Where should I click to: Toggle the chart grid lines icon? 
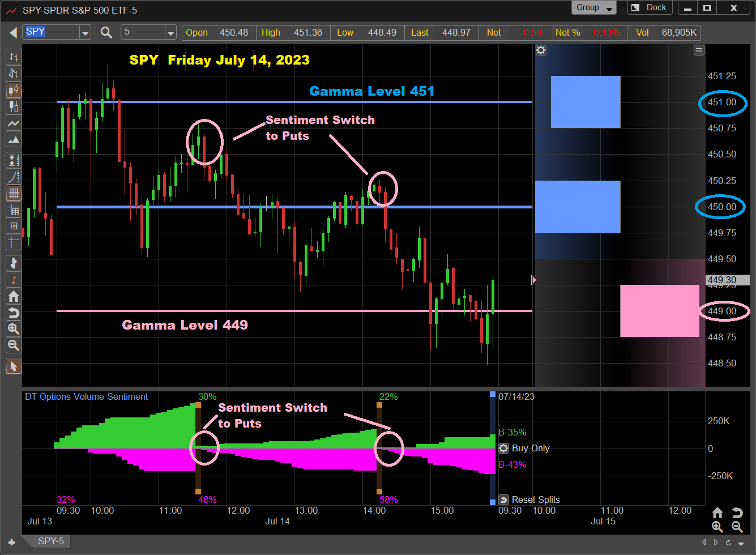coord(14,193)
